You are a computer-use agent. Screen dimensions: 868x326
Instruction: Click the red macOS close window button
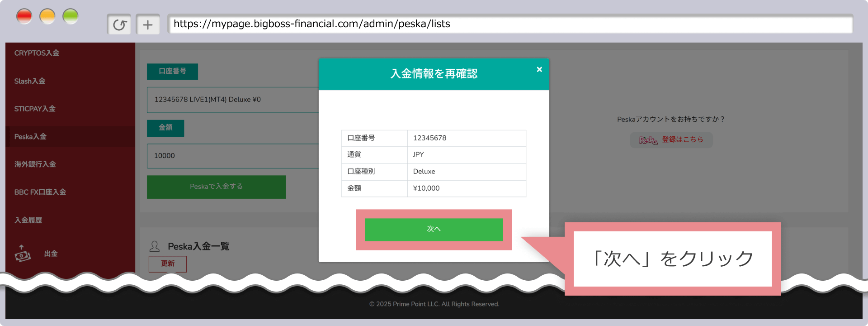point(24,17)
